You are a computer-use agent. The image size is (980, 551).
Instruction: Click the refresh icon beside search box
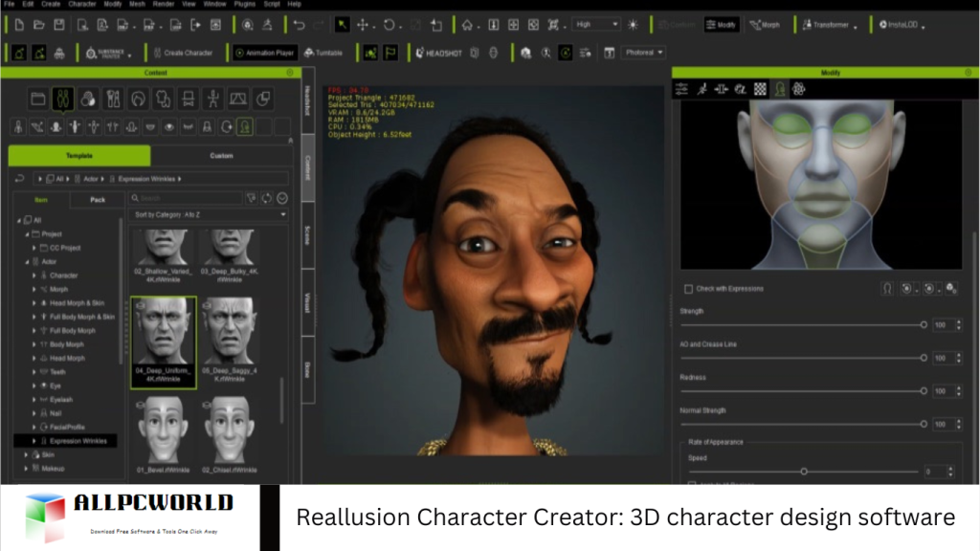pyautogui.click(x=267, y=198)
